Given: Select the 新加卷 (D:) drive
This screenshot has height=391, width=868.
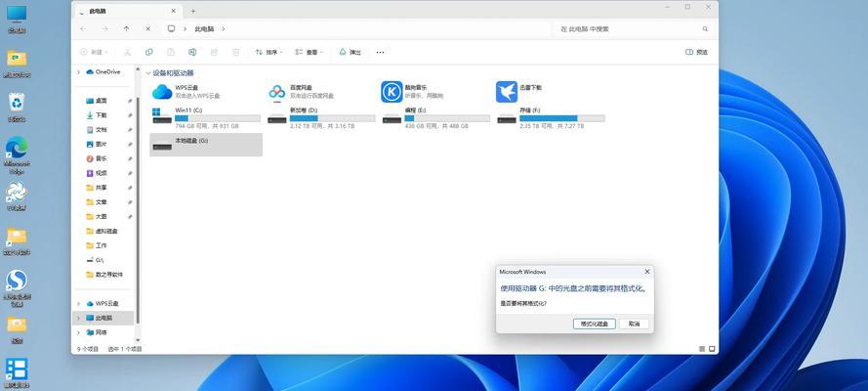Looking at the screenshot, I should pyautogui.click(x=321, y=118).
